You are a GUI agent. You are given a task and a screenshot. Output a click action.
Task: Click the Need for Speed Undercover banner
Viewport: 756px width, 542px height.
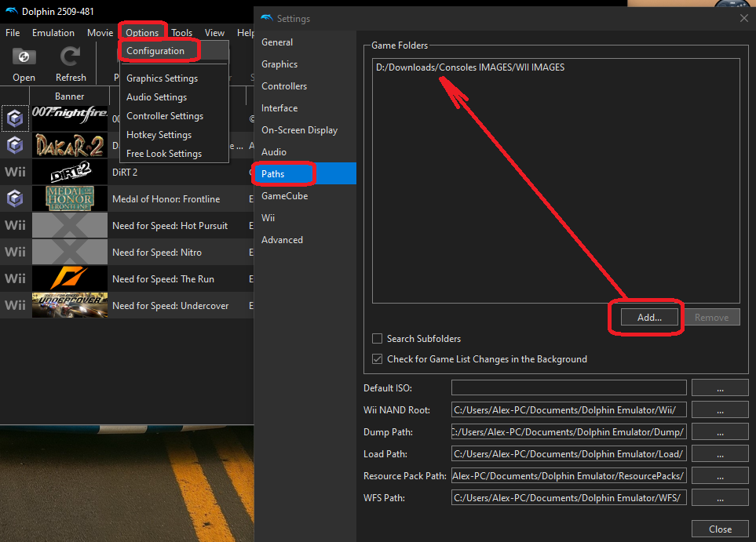click(69, 305)
